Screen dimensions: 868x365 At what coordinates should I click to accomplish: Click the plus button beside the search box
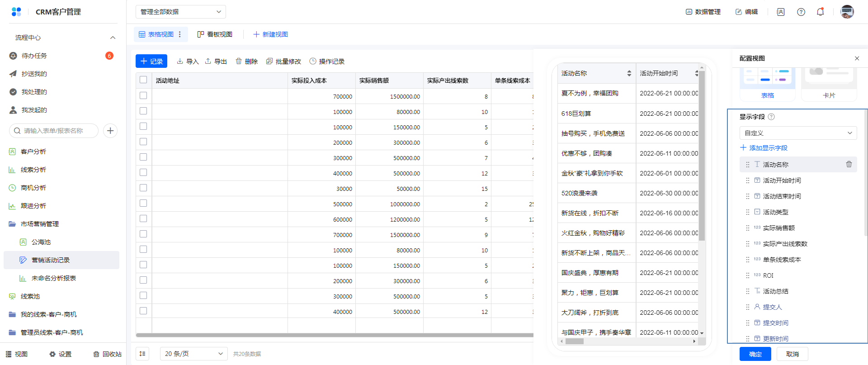[110, 131]
